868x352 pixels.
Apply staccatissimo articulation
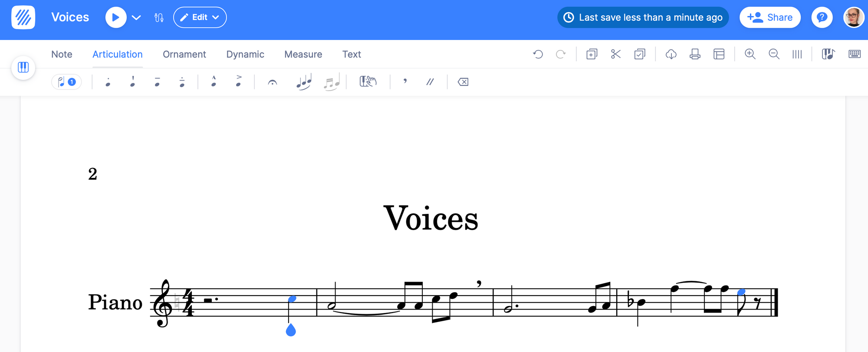[x=132, y=82]
